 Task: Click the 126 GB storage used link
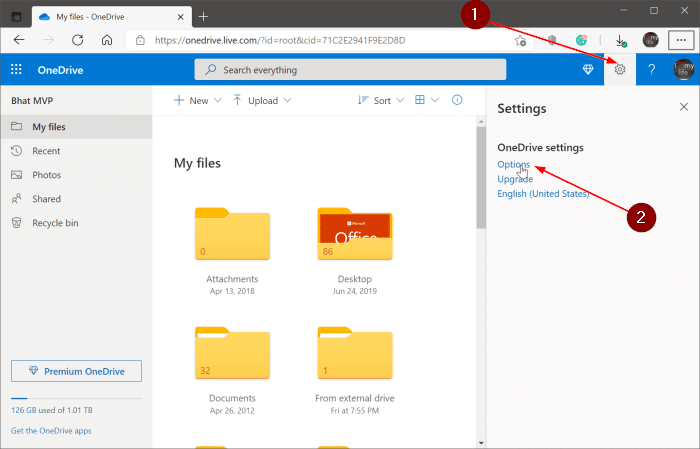pyautogui.click(x=24, y=410)
